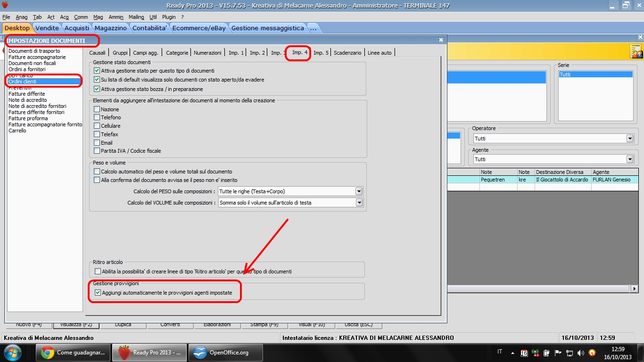This screenshot has width=644, height=362.
Task: Switch to the Scadenzario tab
Action: 347,53
